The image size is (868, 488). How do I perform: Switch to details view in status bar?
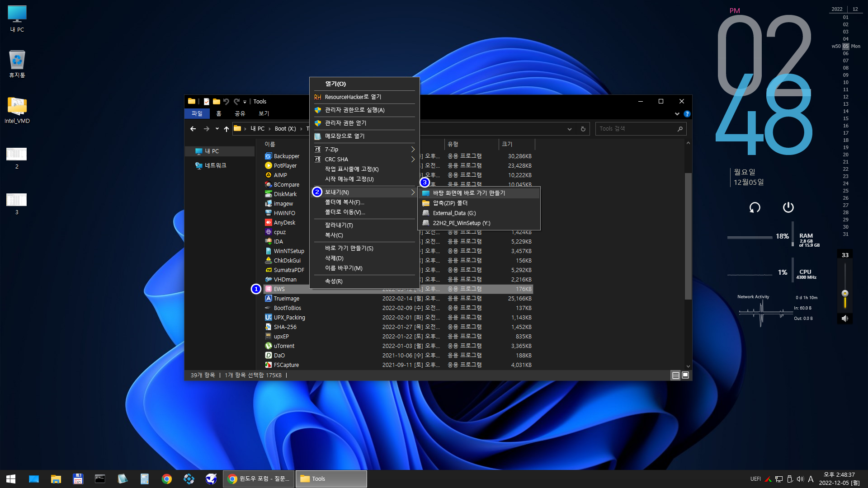pos(675,375)
